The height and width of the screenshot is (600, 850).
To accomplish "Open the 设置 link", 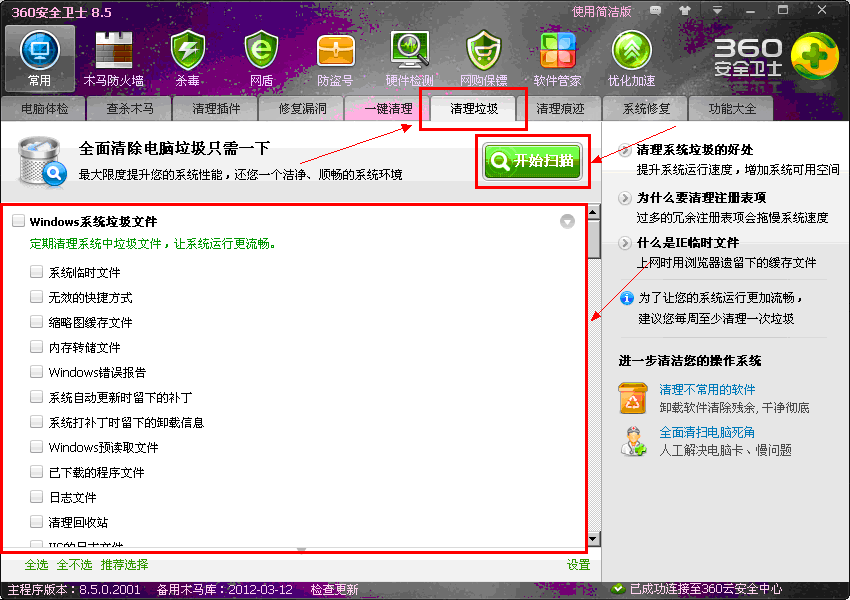I will (578, 565).
